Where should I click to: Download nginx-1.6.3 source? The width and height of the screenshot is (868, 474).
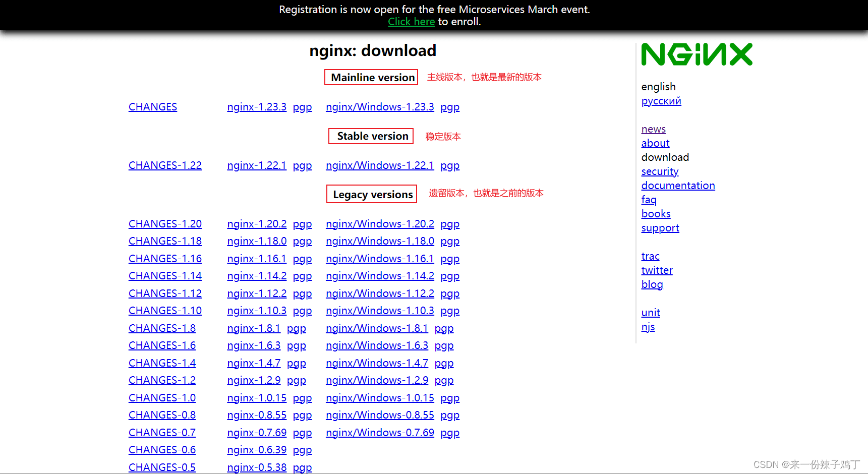coord(254,345)
